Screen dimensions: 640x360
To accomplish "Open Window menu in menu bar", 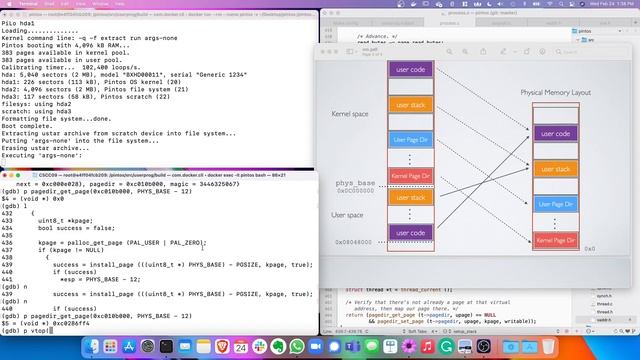I will coord(100,4).
